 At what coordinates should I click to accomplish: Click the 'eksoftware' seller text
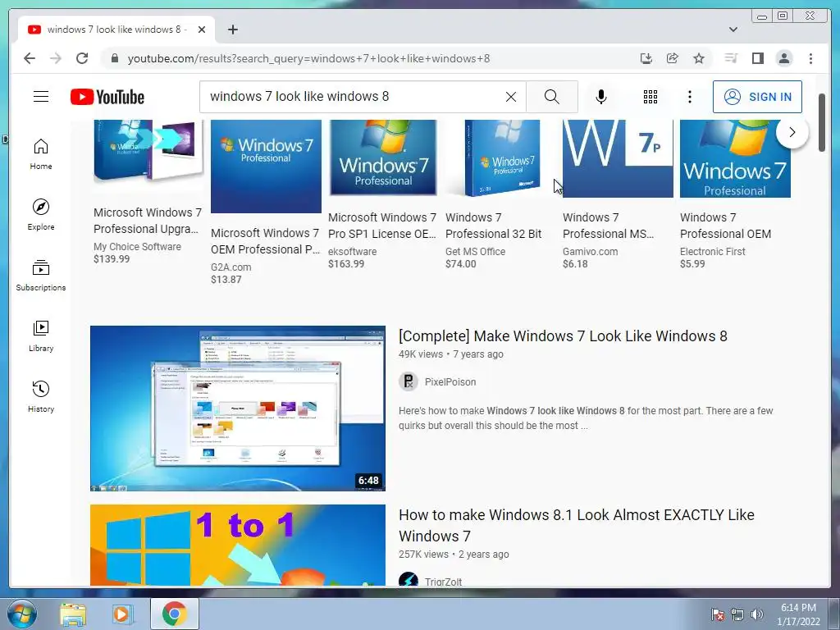point(352,251)
